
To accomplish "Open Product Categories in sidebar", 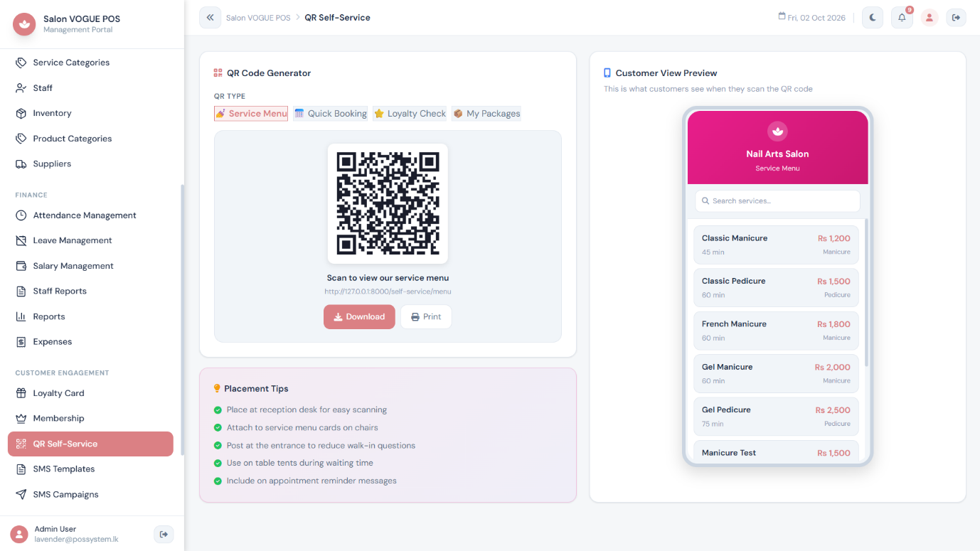I will coord(90,139).
